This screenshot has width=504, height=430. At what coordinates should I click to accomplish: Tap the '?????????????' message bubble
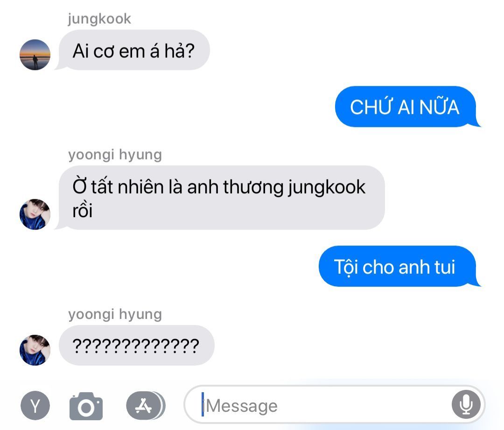point(136,345)
